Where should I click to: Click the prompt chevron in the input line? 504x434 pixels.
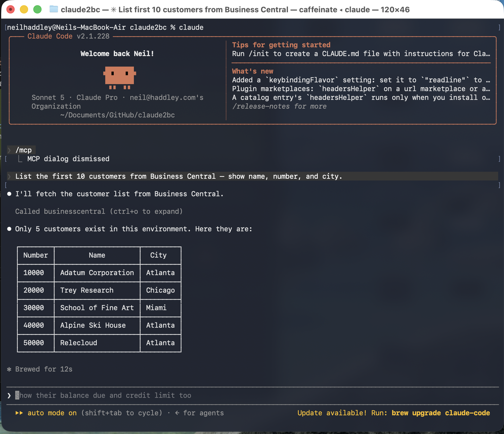[x=9, y=395]
